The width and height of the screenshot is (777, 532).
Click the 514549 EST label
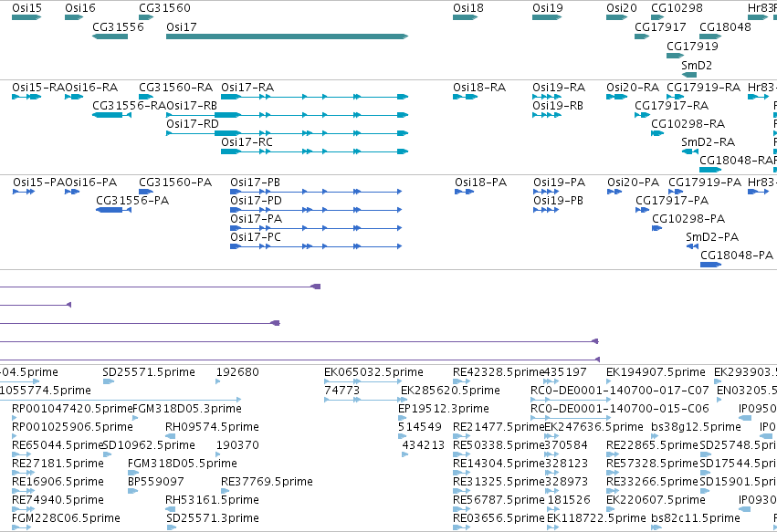click(x=419, y=427)
